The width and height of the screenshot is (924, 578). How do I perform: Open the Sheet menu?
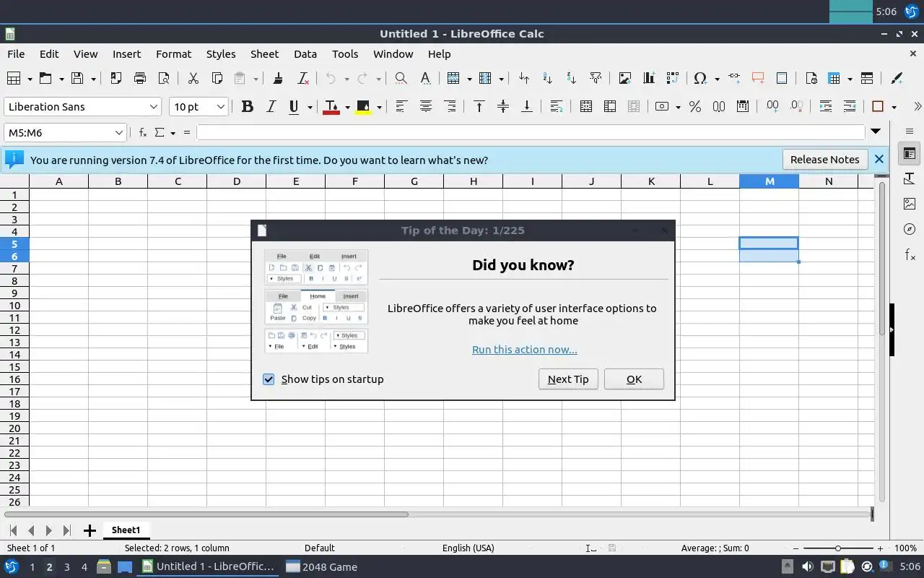(x=264, y=53)
